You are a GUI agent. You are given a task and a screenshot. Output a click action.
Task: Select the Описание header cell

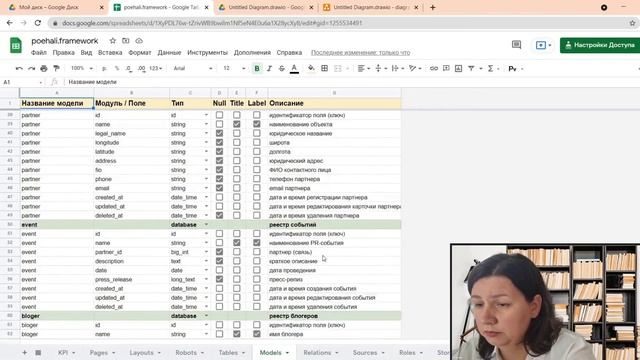tap(334, 103)
